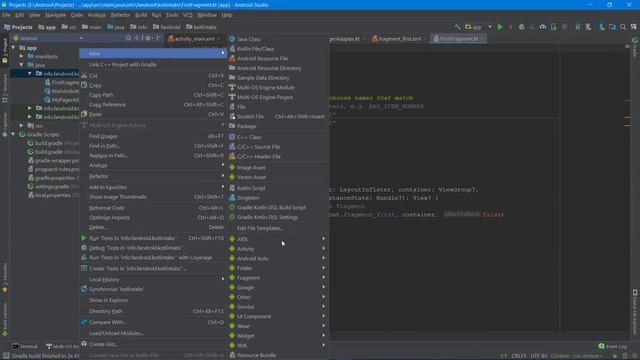The image size is (640, 360).
Task: Open the Build menu
Action: point(141,15)
